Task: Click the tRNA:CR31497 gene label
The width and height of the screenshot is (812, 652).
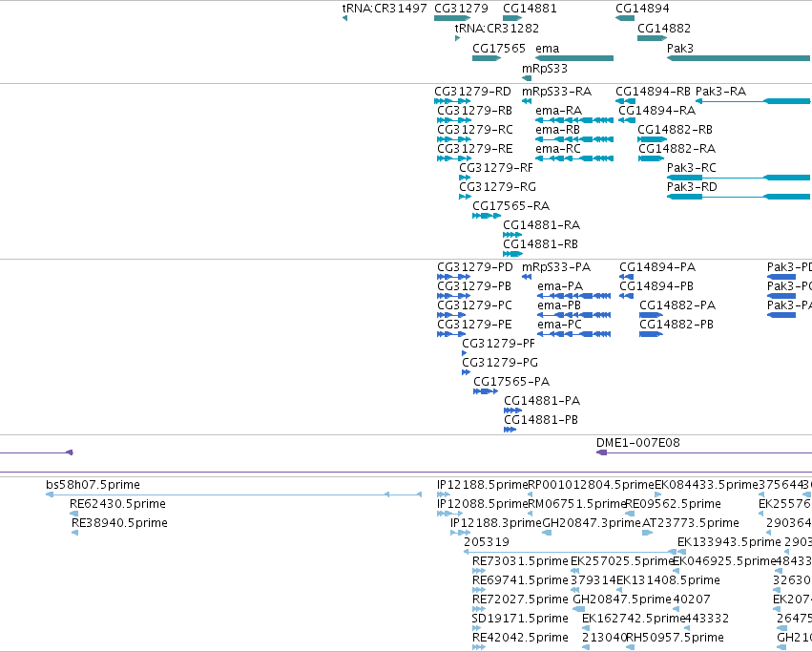Action: click(385, 9)
